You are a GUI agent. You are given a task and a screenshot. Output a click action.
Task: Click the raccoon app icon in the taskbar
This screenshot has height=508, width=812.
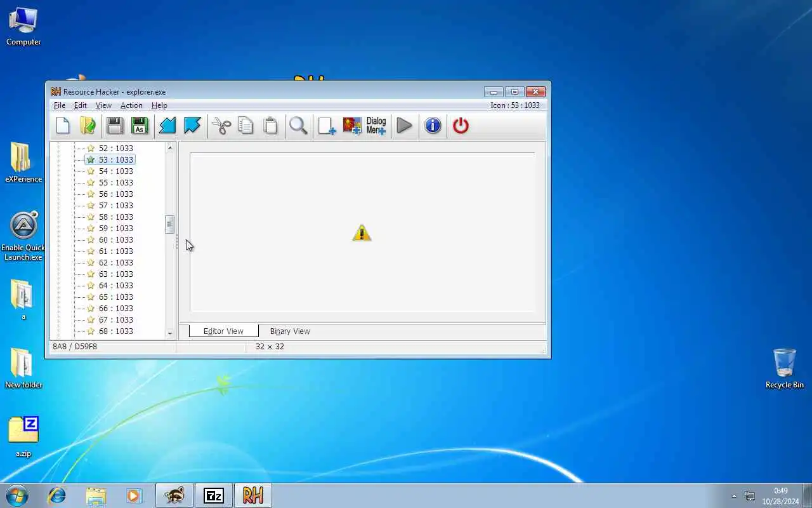pyautogui.click(x=174, y=495)
